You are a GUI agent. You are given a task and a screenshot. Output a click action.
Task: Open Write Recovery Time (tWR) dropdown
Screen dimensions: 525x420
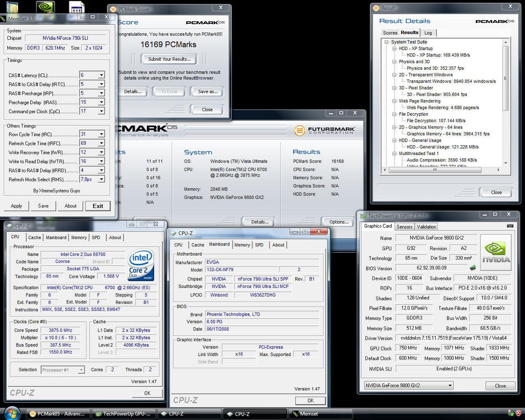(101, 152)
